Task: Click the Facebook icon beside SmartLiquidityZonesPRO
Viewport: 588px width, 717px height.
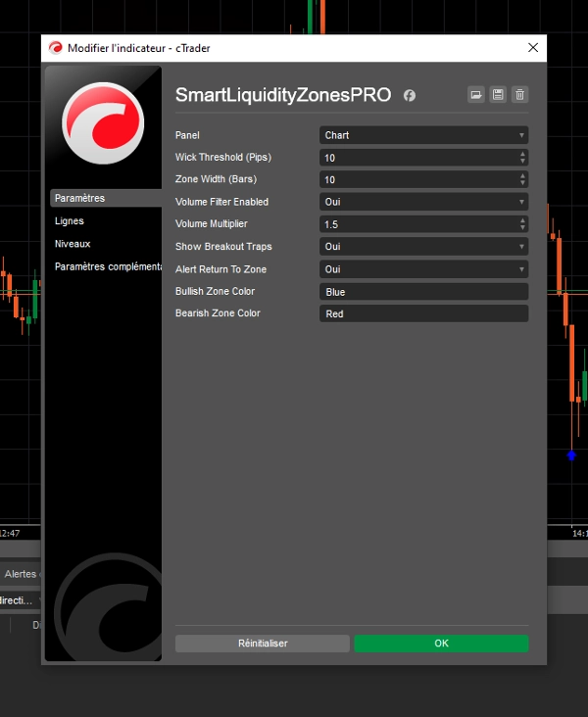Action: pos(409,95)
